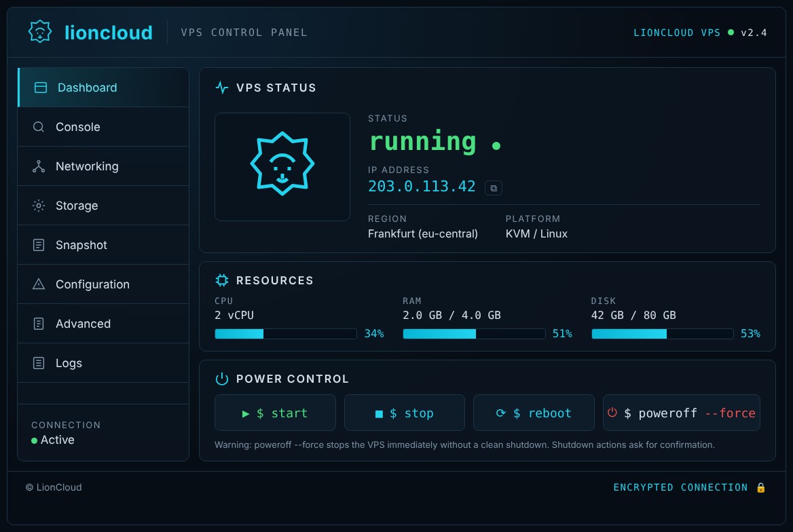Click the large lion avatar thumbnail
Viewport: 793px width, 532px height.
coord(282,166)
